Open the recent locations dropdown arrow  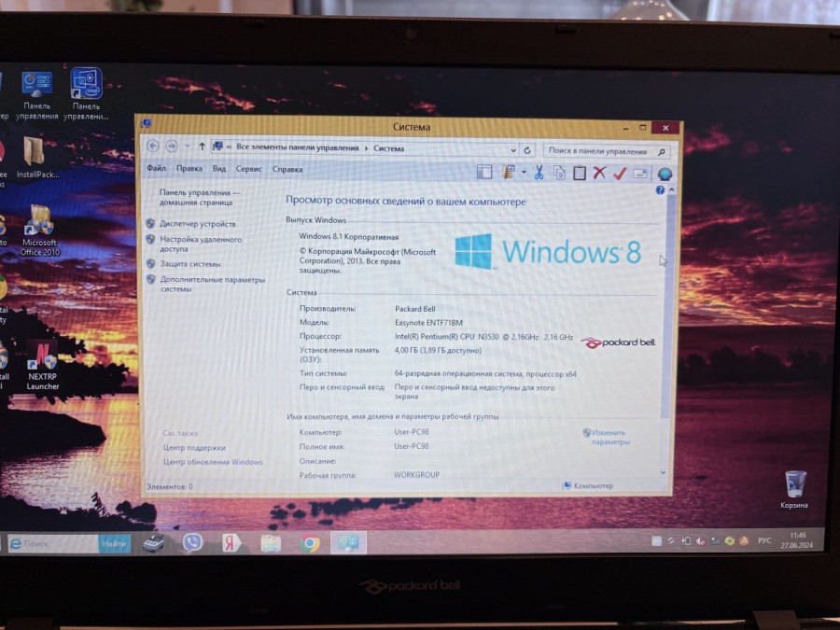click(187, 146)
